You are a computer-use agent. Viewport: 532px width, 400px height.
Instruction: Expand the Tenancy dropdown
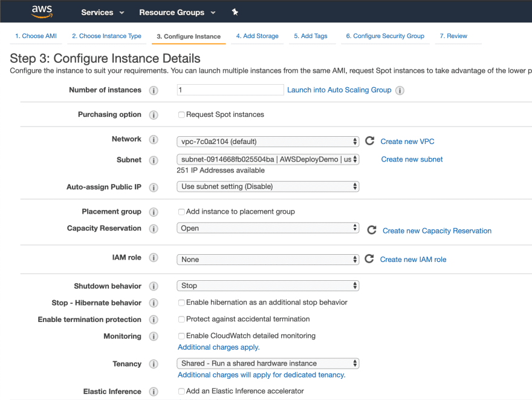(268, 363)
